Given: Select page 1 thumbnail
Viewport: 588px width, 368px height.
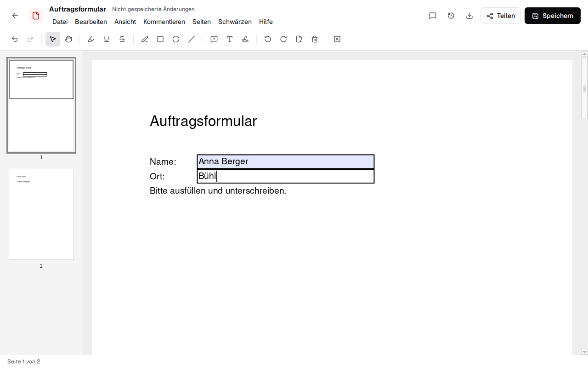Looking at the screenshot, I should coord(41,105).
